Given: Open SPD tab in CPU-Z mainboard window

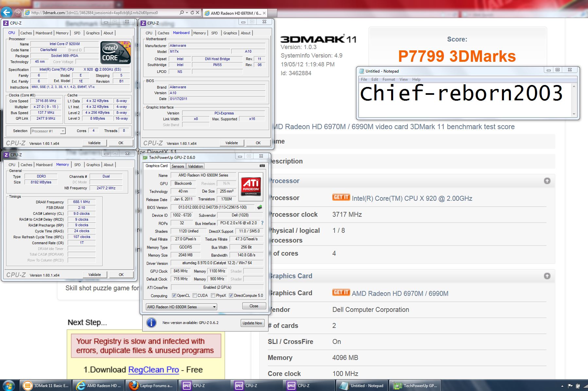Looking at the screenshot, I should (214, 33).
